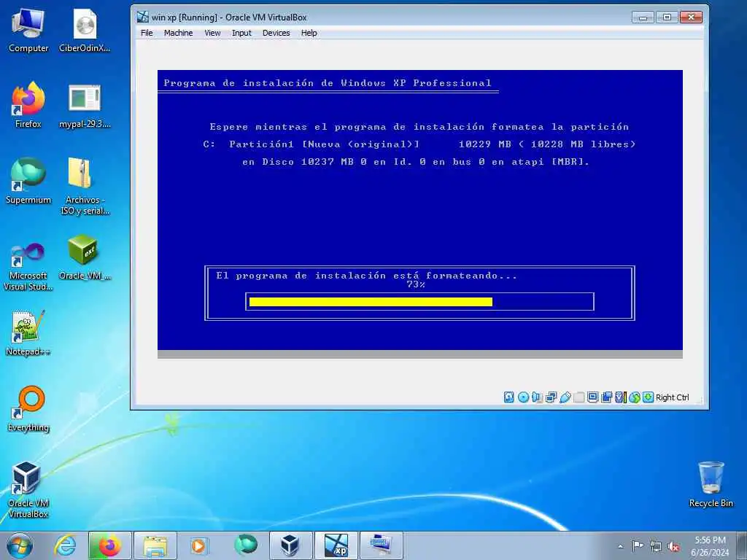
Task: Click shared folders indicator in VM status bar
Action: tap(578, 397)
